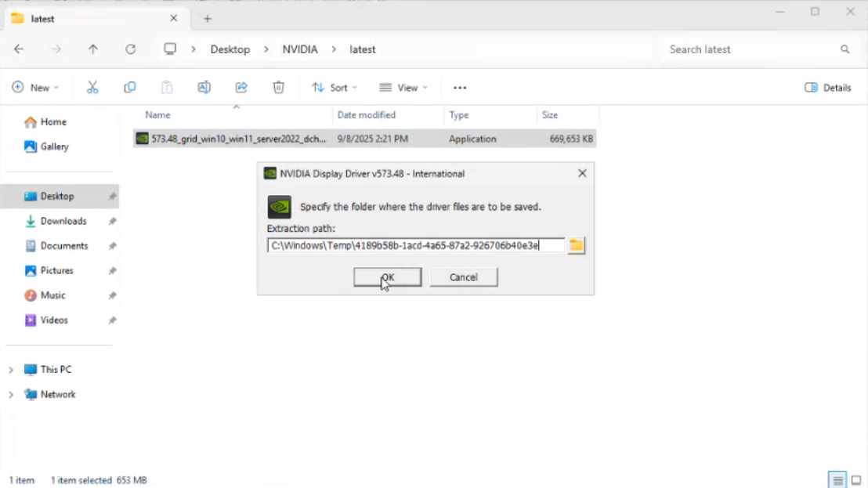The width and height of the screenshot is (868, 488).
Task: Switch to details list view icon in status bar
Action: (837, 479)
